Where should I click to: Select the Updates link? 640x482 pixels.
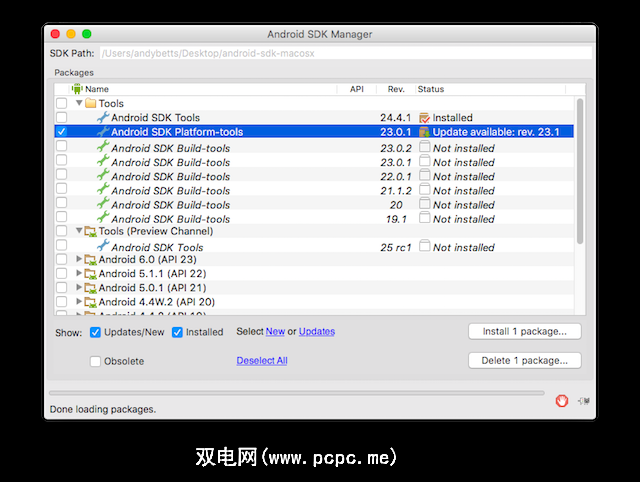point(317,331)
